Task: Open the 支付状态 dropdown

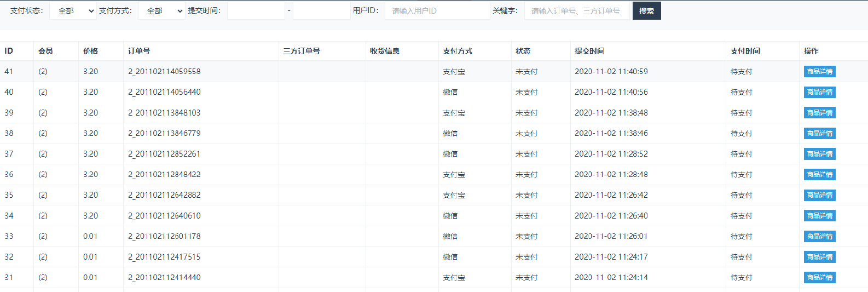Action: [73, 11]
